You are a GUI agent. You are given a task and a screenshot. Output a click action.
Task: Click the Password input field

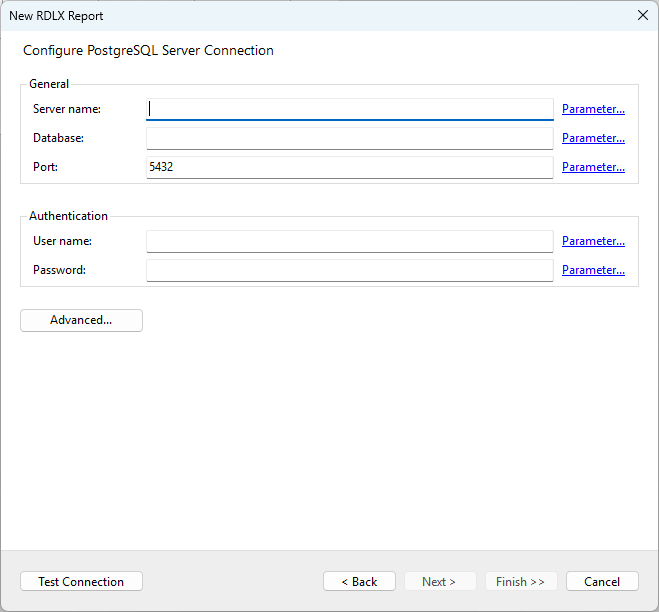(350, 270)
